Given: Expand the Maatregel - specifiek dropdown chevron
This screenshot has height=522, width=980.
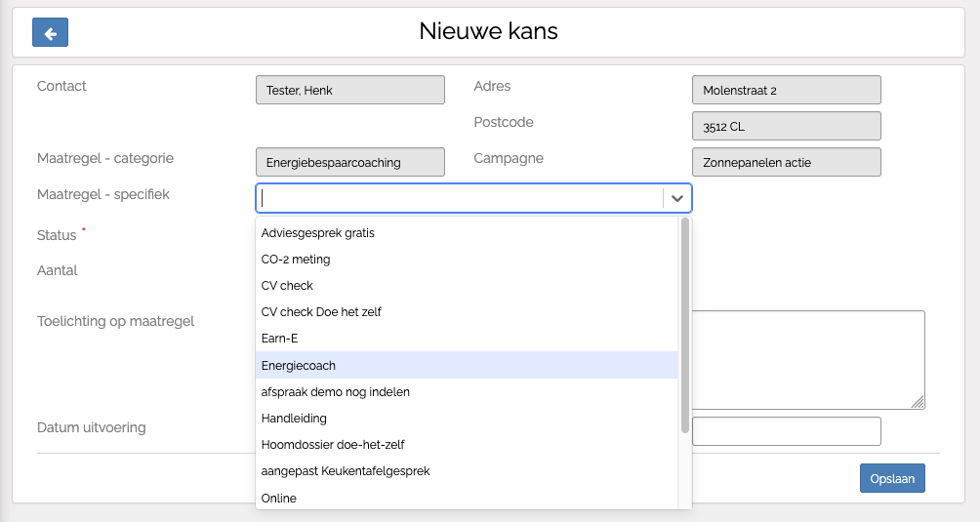Looking at the screenshot, I should [676, 198].
